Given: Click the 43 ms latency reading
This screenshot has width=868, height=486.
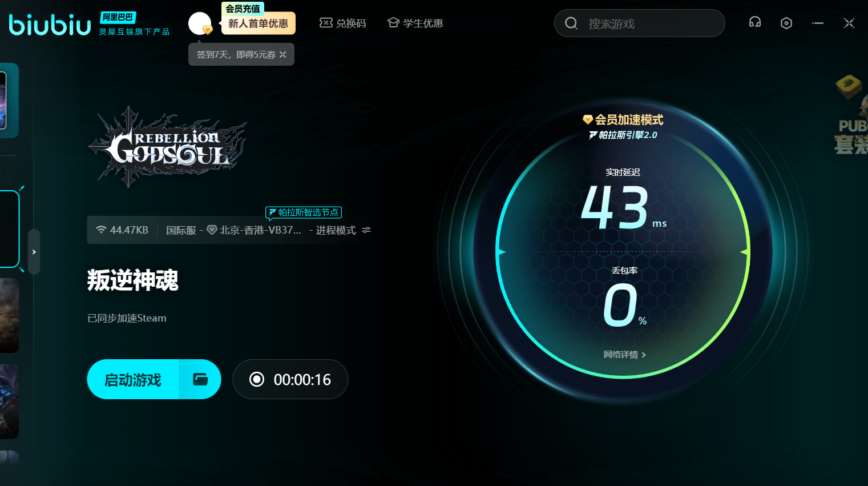Looking at the screenshot, I should (624, 207).
